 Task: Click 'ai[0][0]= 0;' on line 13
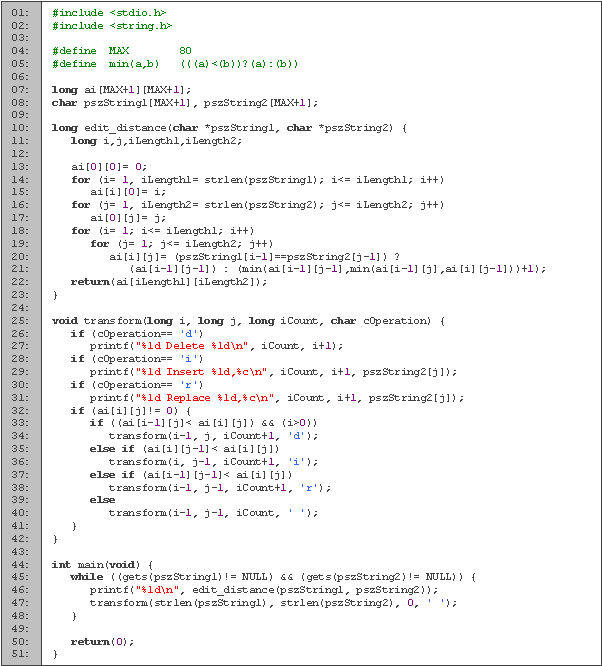coord(109,167)
